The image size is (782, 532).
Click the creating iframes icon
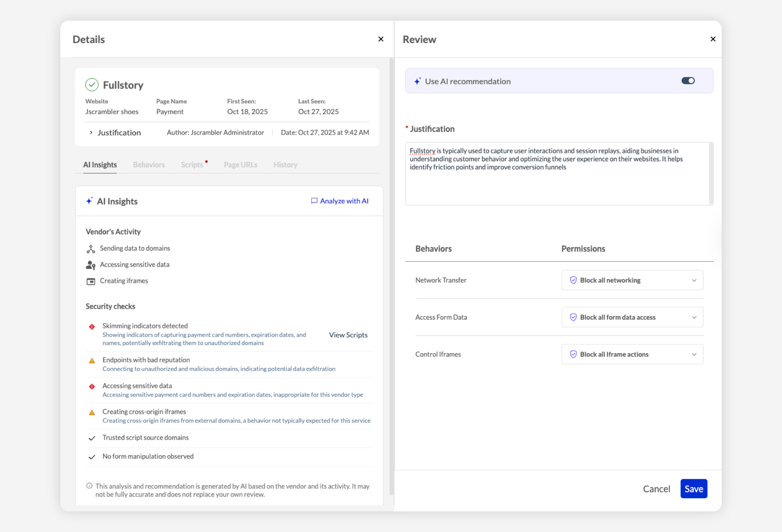tap(91, 281)
